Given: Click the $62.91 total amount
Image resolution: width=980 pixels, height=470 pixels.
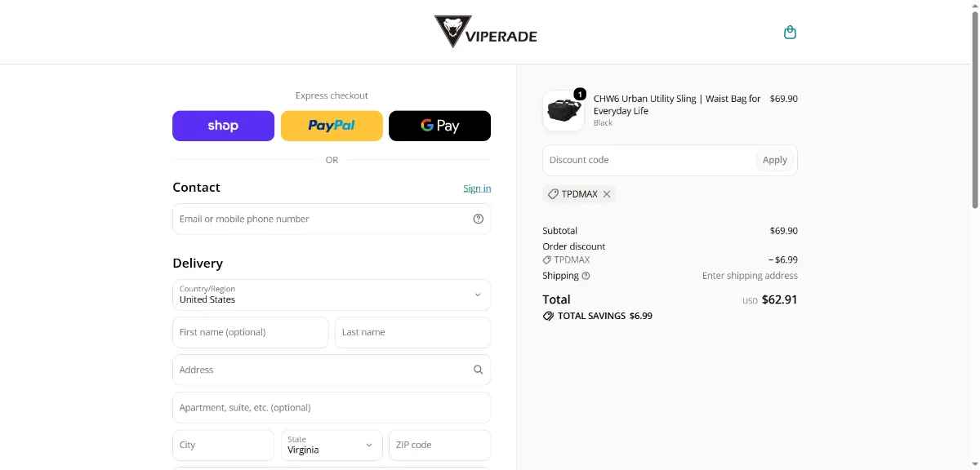Looking at the screenshot, I should 779,299.
